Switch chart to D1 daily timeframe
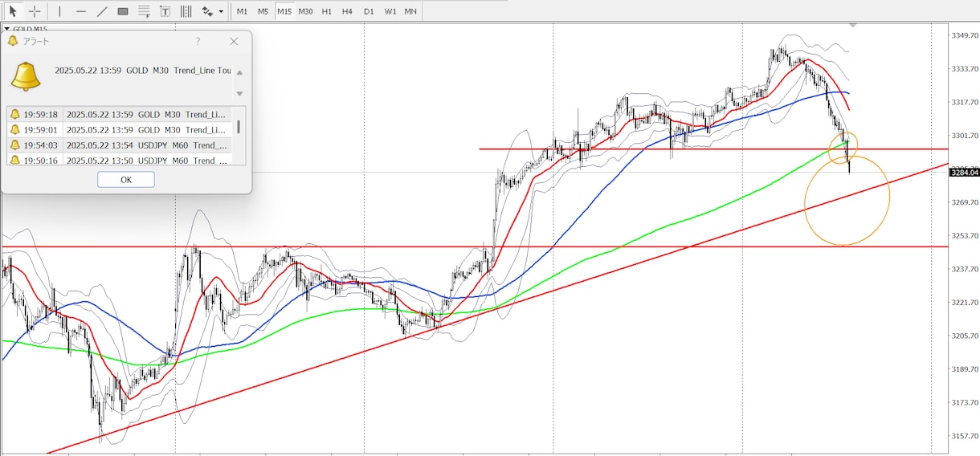Image resolution: width=980 pixels, height=456 pixels. click(x=369, y=11)
